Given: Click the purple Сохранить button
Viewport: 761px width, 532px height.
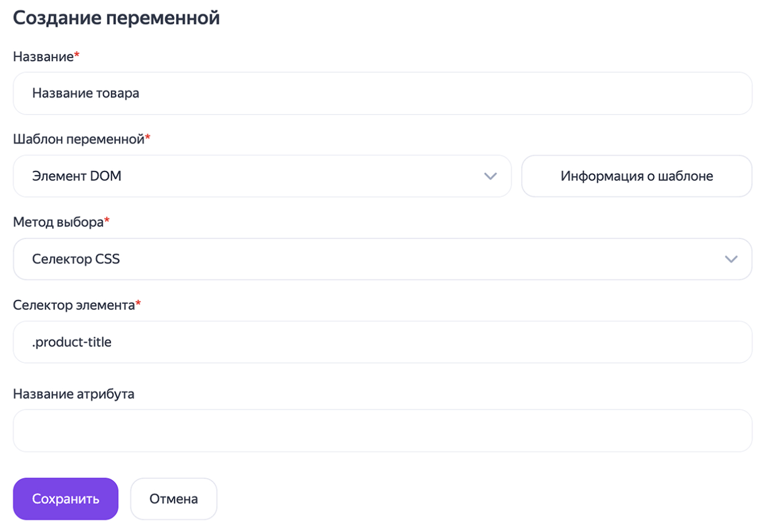Looking at the screenshot, I should point(66,499).
